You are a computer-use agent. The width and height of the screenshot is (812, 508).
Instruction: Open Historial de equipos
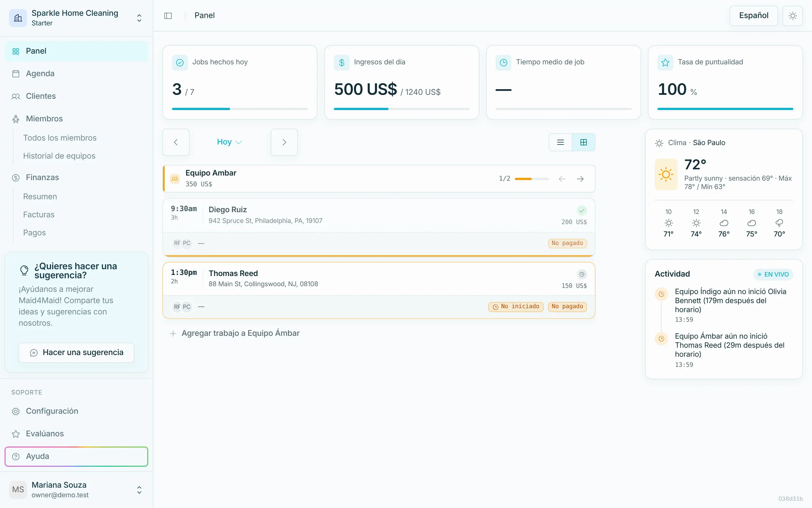click(x=59, y=156)
